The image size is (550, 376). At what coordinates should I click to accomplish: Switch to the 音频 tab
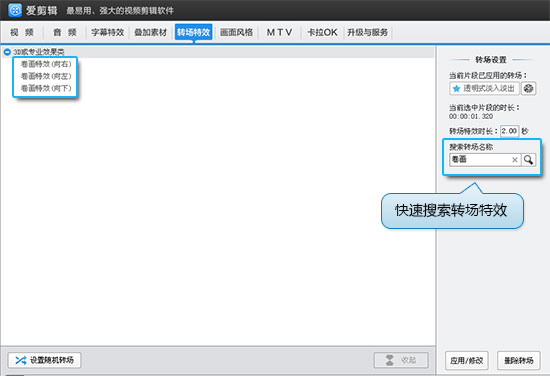point(65,33)
